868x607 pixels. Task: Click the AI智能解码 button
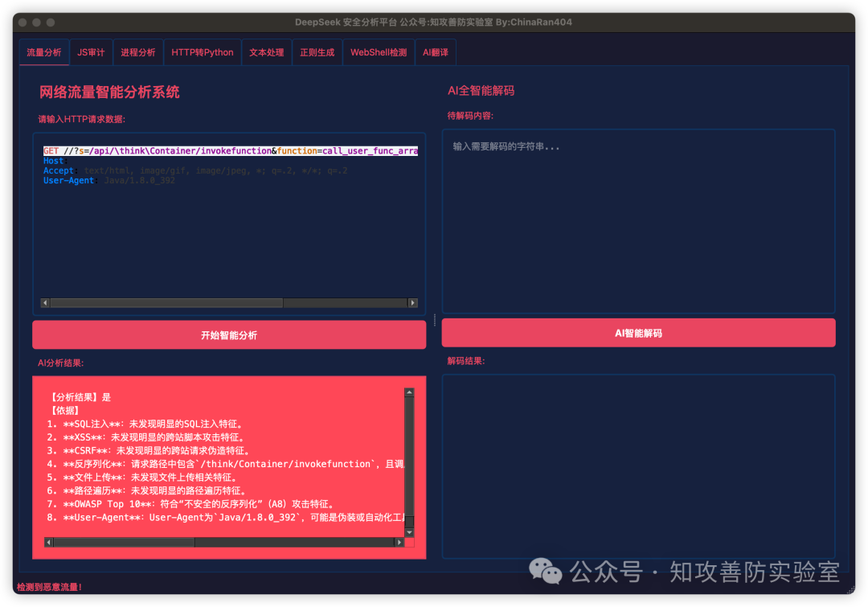tap(638, 333)
